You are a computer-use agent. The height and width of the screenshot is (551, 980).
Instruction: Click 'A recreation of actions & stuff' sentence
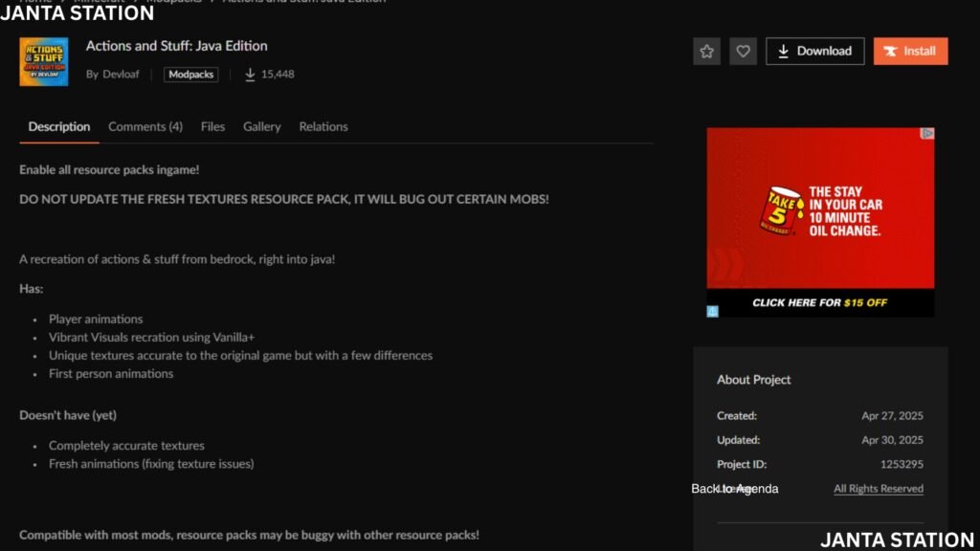click(x=177, y=259)
